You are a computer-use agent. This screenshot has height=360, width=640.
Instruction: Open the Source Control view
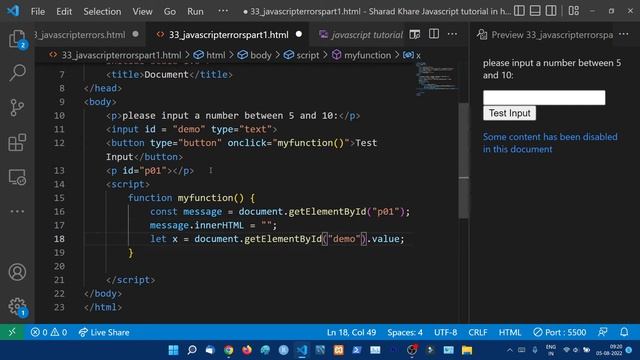[x=17, y=108]
